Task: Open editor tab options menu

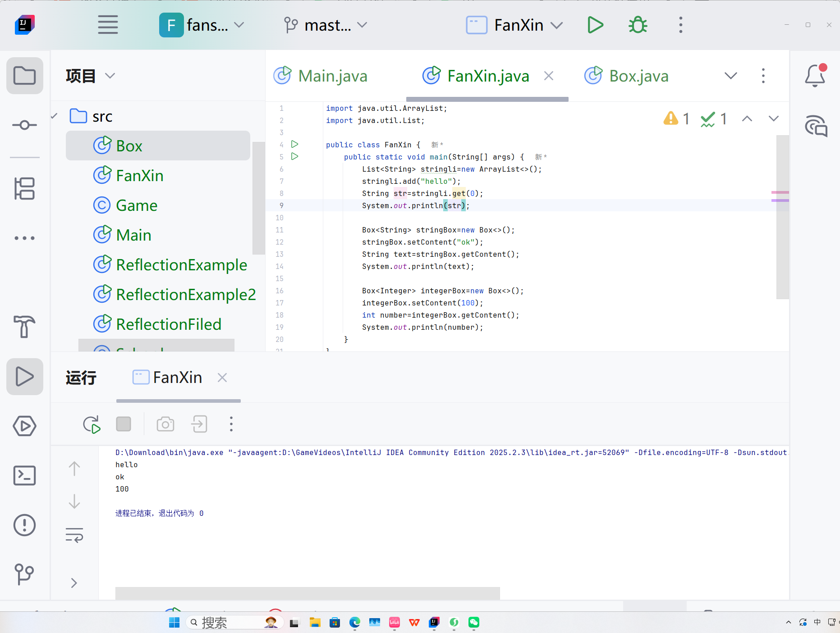Action: coord(763,76)
